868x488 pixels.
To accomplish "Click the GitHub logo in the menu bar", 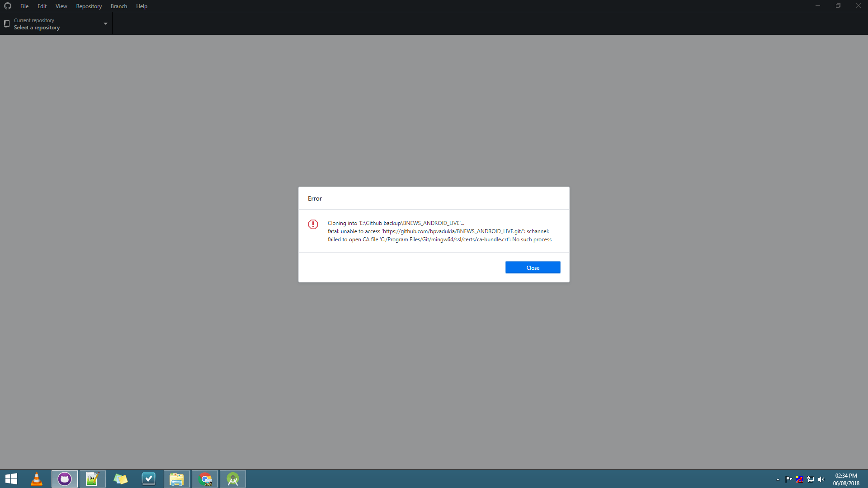I will pos(8,6).
